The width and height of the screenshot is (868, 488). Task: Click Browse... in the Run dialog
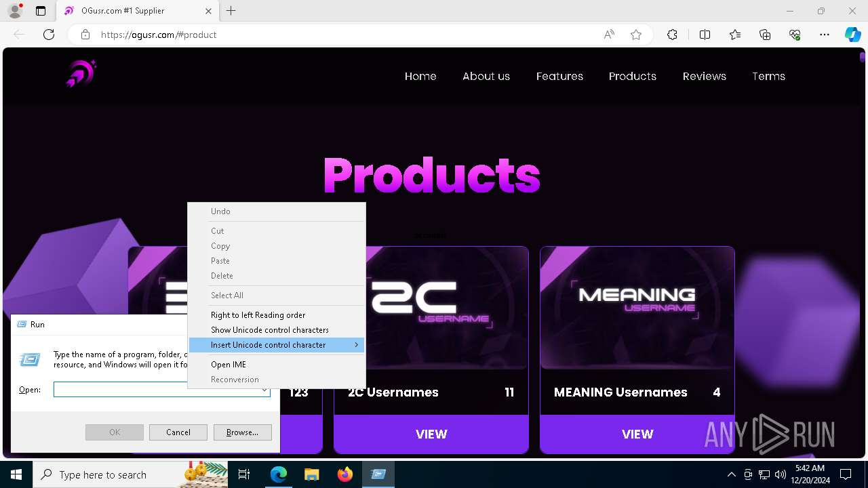click(x=242, y=432)
